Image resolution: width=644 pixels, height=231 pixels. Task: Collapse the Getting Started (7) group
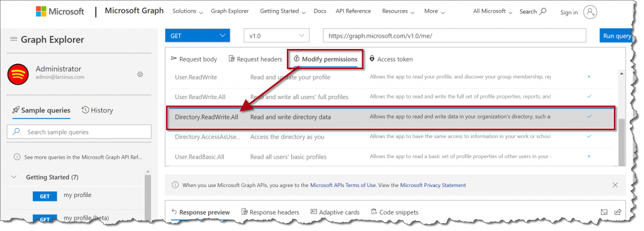point(14,178)
